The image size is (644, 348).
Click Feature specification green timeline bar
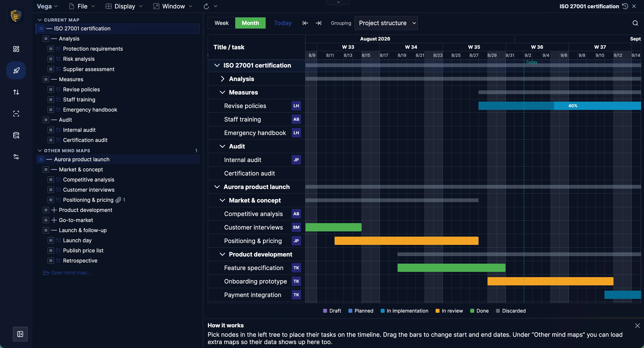(451, 268)
